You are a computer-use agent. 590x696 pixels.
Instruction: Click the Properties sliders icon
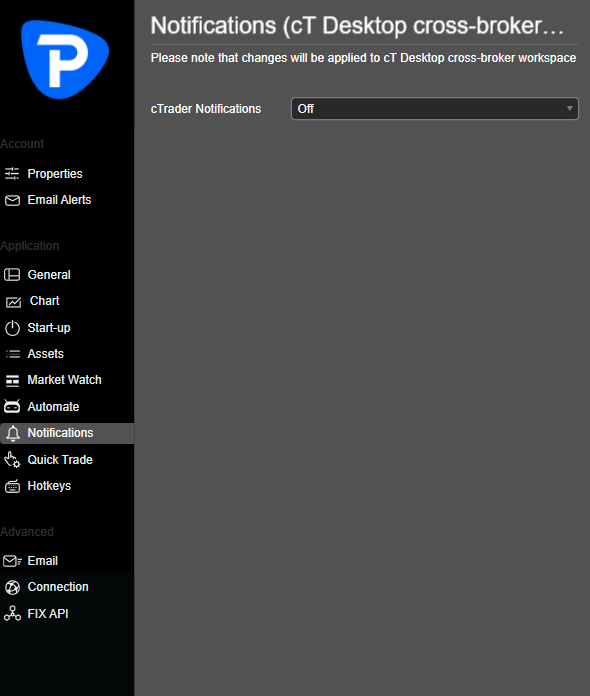coord(12,174)
